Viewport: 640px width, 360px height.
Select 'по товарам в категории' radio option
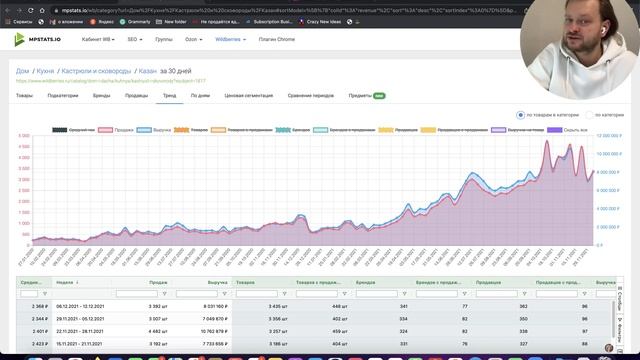coord(520,115)
